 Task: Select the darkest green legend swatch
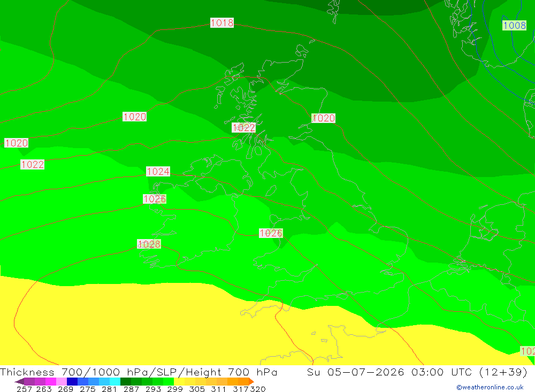[125, 381]
